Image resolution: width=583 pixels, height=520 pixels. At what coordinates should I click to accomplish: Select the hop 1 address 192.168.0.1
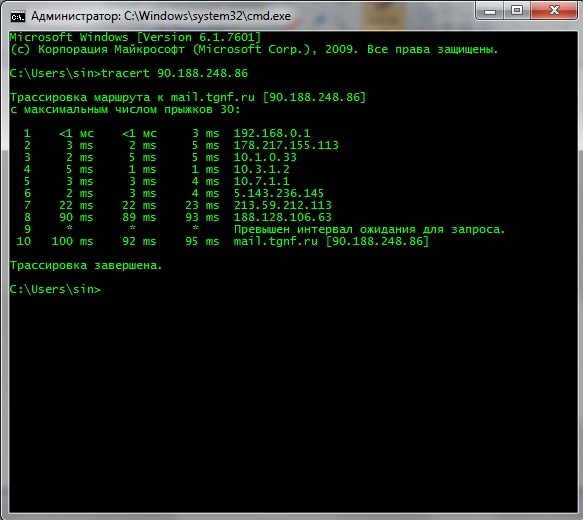point(272,133)
